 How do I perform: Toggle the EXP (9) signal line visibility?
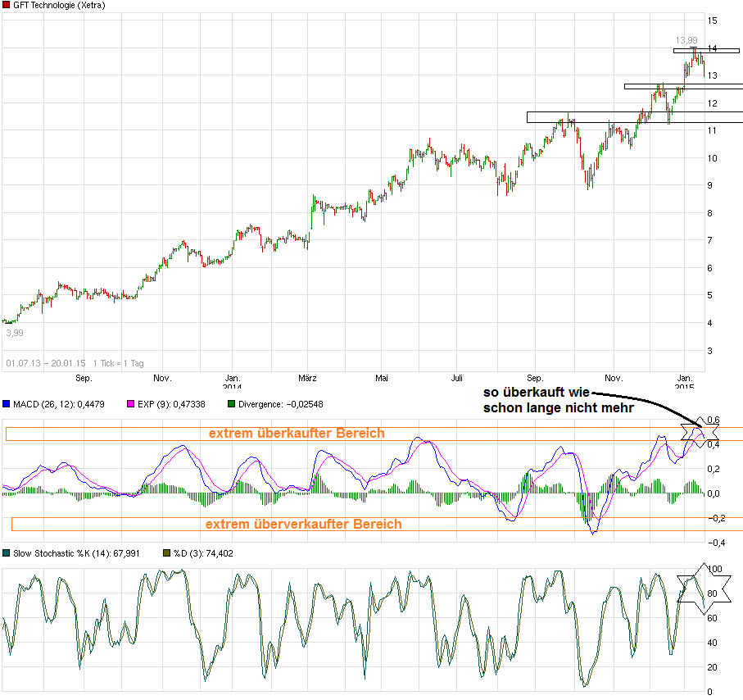coord(156,403)
